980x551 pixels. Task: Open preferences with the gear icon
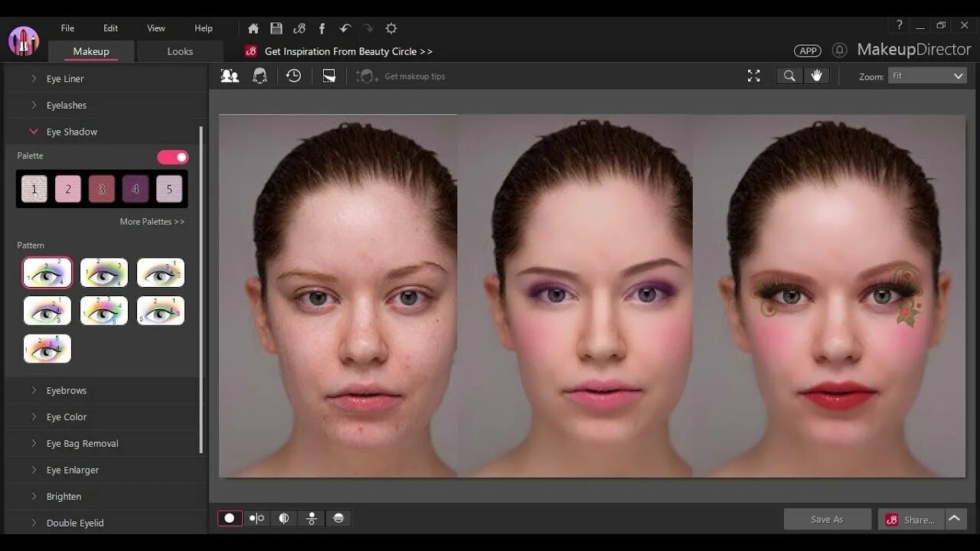pyautogui.click(x=391, y=28)
